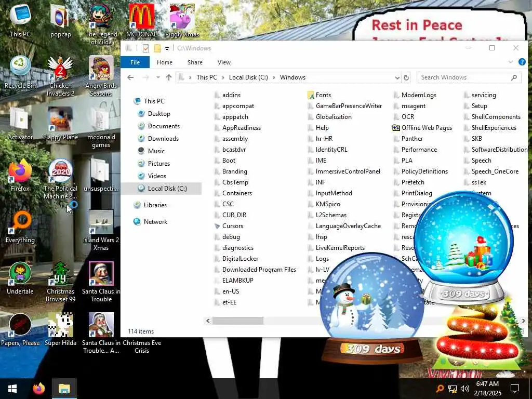Expand the ribbon with the chevron
Screen dimensions: 532x399
tap(510, 62)
